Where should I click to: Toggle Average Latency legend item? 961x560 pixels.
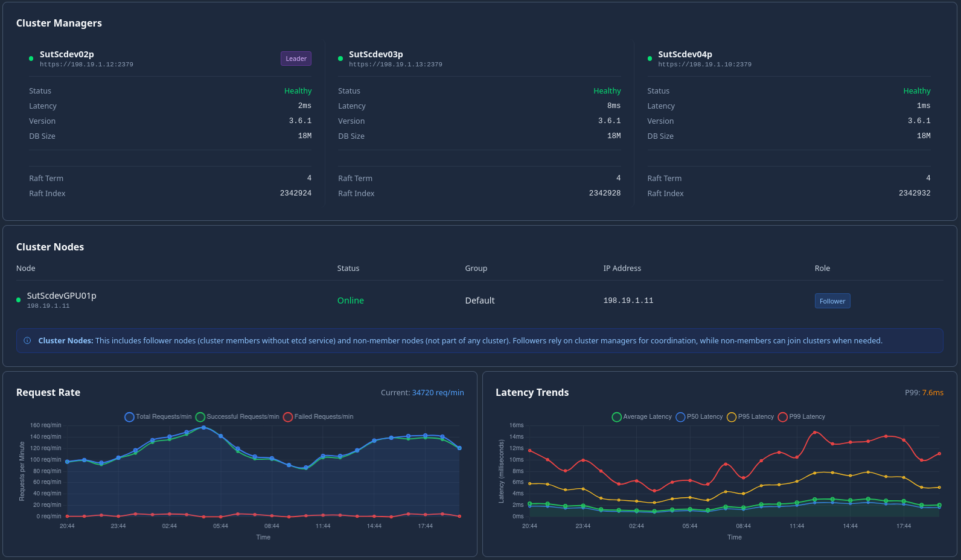coord(642,417)
